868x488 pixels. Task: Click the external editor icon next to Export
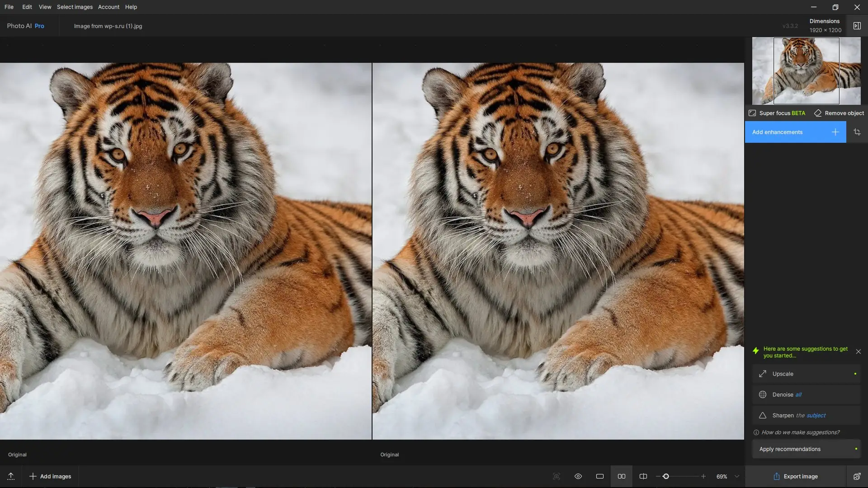coord(857,476)
